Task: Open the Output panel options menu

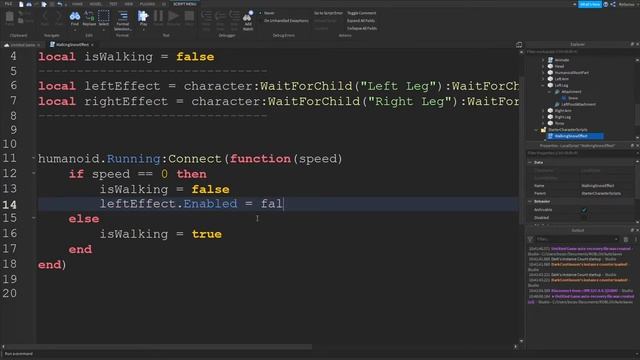Action: tap(635, 239)
